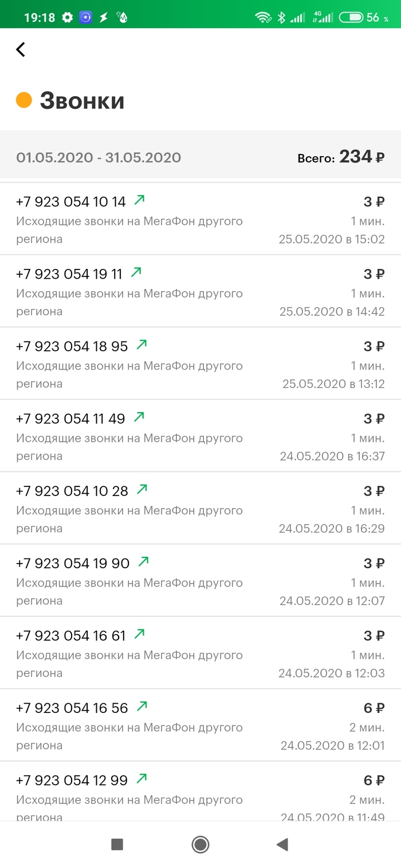
Task: Open call entry +7 923 054 12 99
Action: (200, 795)
